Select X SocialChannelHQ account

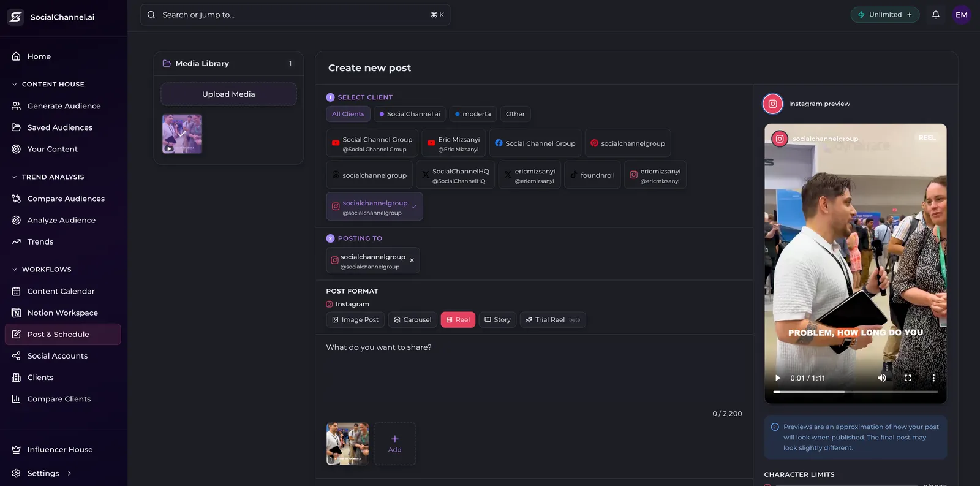pos(455,175)
